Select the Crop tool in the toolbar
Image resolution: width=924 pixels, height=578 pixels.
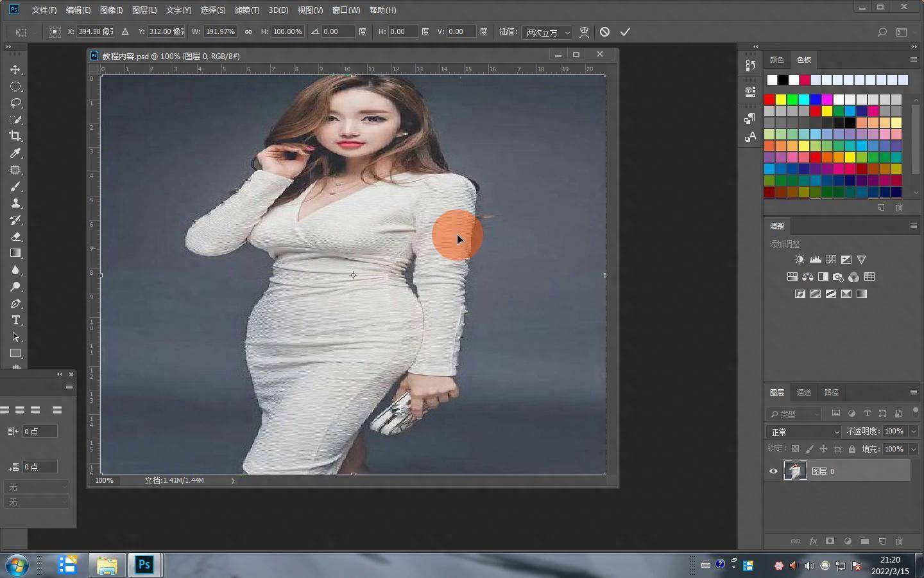coord(15,136)
